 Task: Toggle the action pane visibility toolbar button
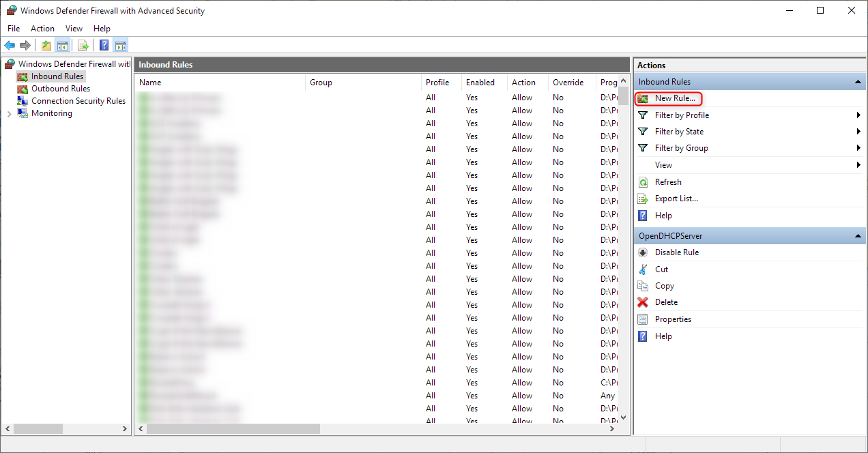click(x=121, y=44)
